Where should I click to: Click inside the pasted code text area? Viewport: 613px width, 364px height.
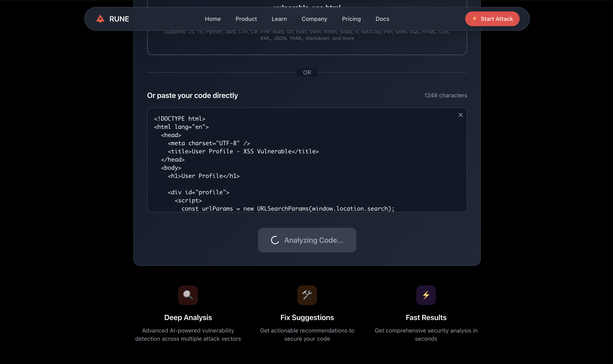point(307,172)
